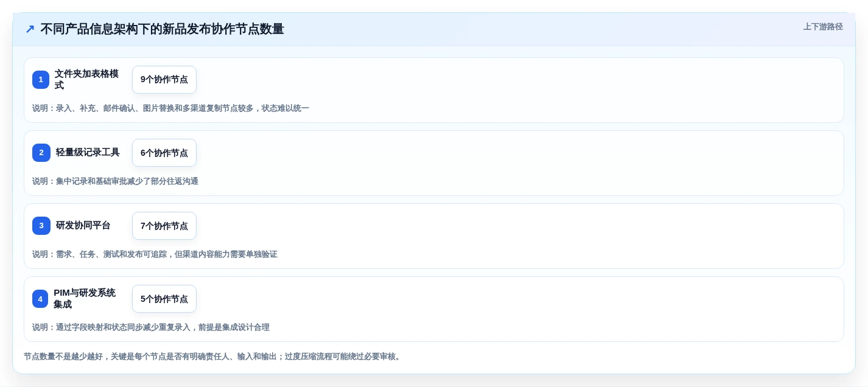The image size is (868, 387).
Task: Click the 上下游路径 label in the header
Action: point(823,27)
